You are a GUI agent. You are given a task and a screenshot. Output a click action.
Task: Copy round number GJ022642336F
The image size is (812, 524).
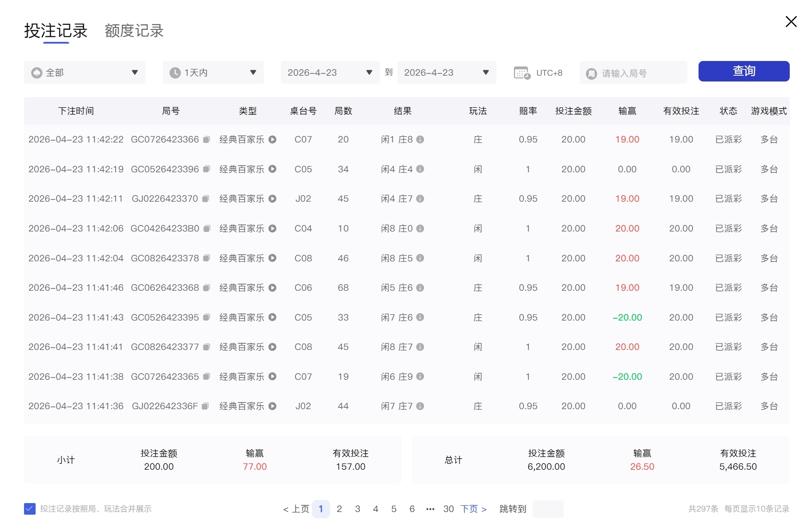click(x=205, y=406)
